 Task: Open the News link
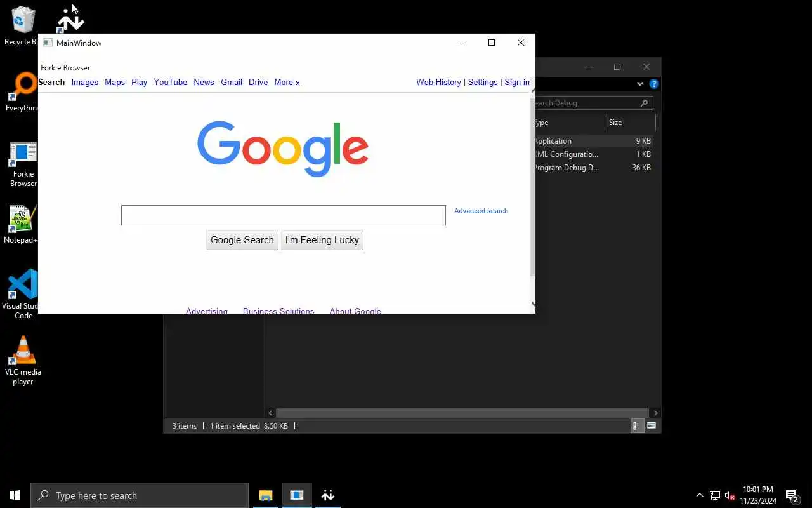204,82
